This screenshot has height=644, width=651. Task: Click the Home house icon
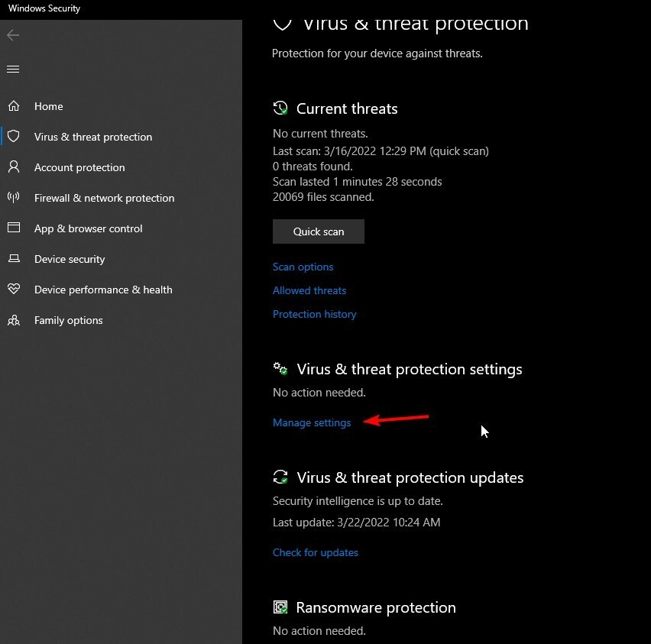click(14, 106)
